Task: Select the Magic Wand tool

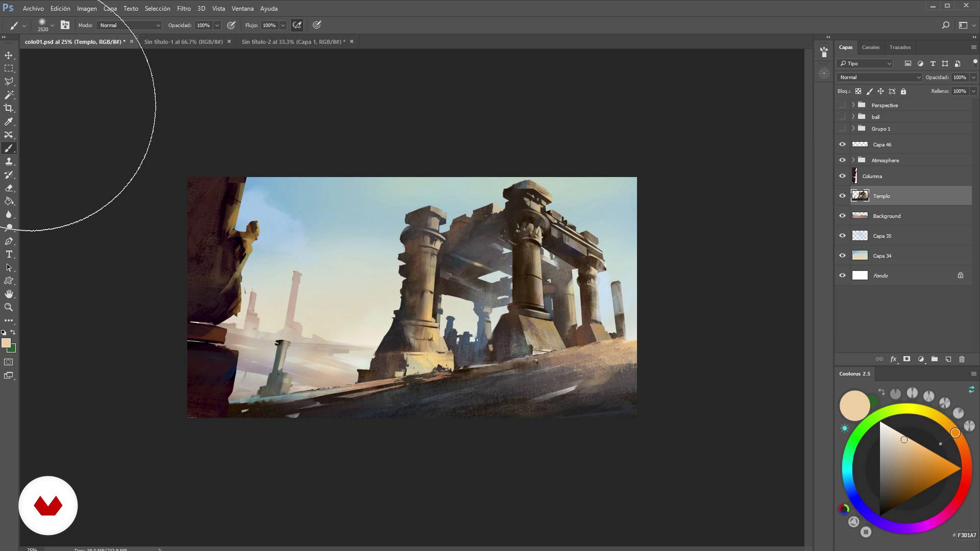Action: [9, 95]
